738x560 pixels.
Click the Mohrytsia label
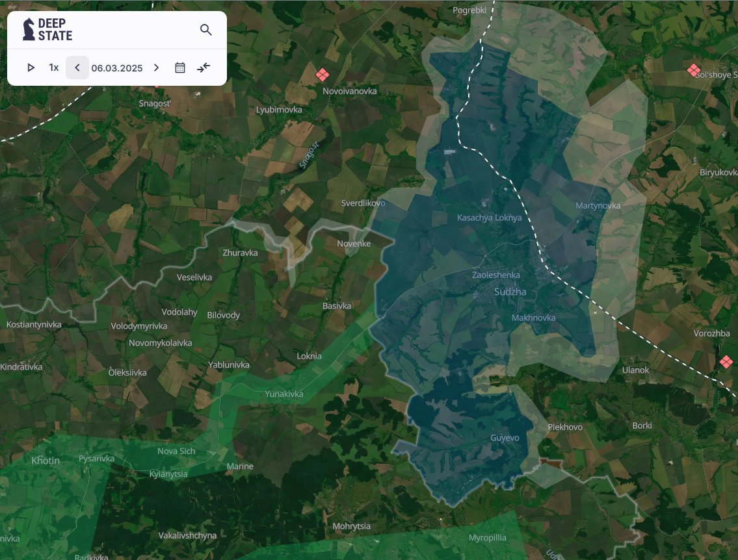point(352,527)
